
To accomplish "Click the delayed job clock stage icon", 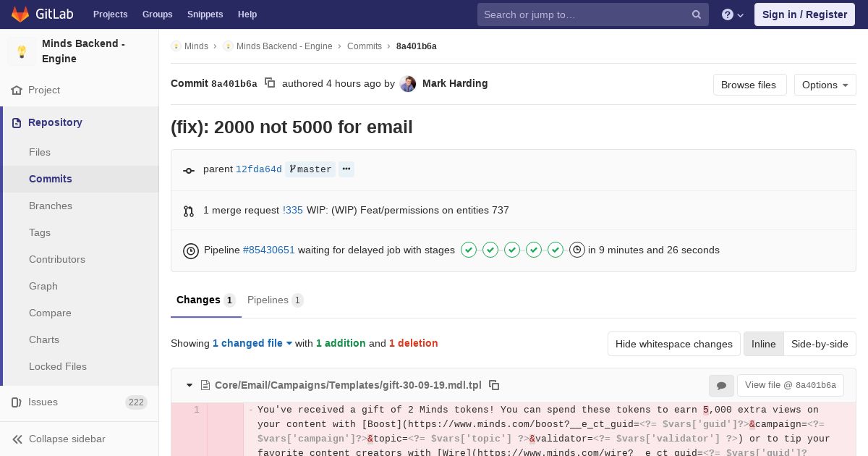I will point(577,250).
